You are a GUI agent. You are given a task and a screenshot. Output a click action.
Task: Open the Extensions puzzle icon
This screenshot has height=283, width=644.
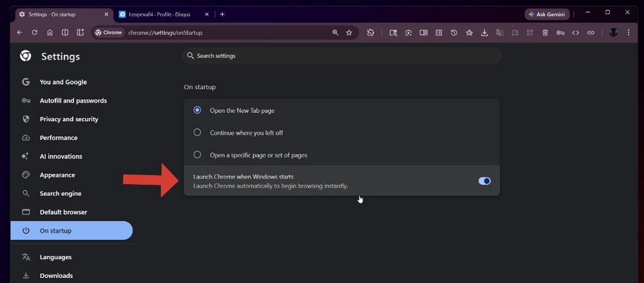[370, 32]
